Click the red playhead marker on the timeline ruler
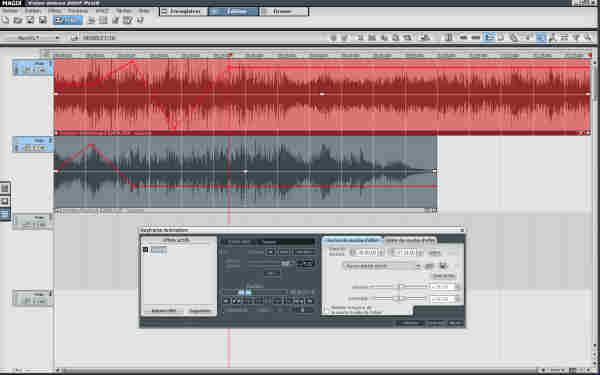This screenshot has width=600, height=375. click(x=230, y=55)
